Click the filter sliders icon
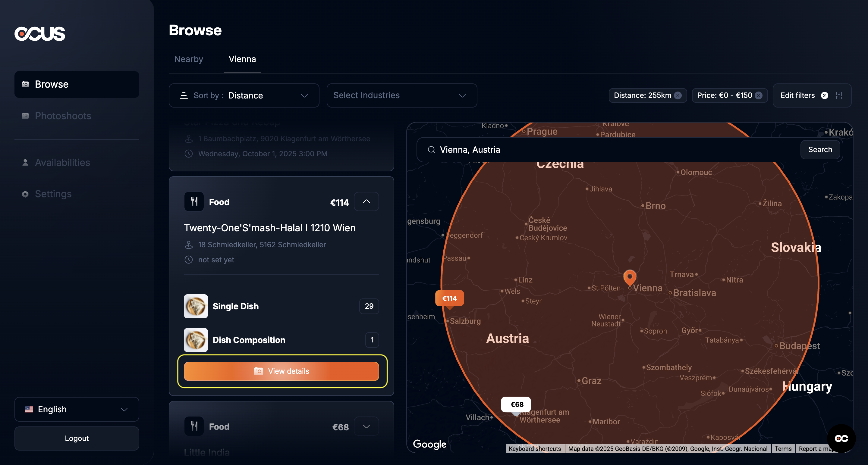Screen dimensions: 868x465 click(x=839, y=96)
